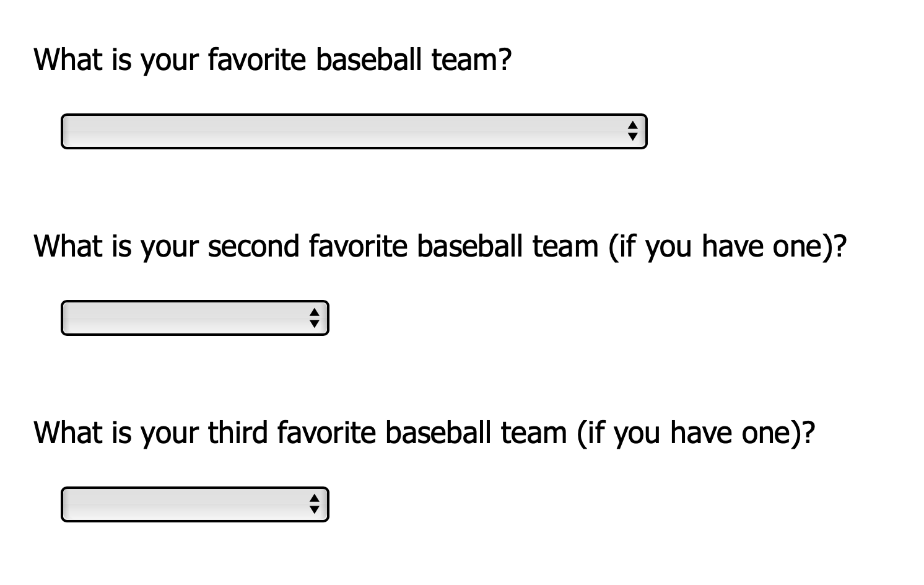Open the favorite baseball team dropdown
Image resolution: width=924 pixels, height=585 pixels.
[353, 131]
